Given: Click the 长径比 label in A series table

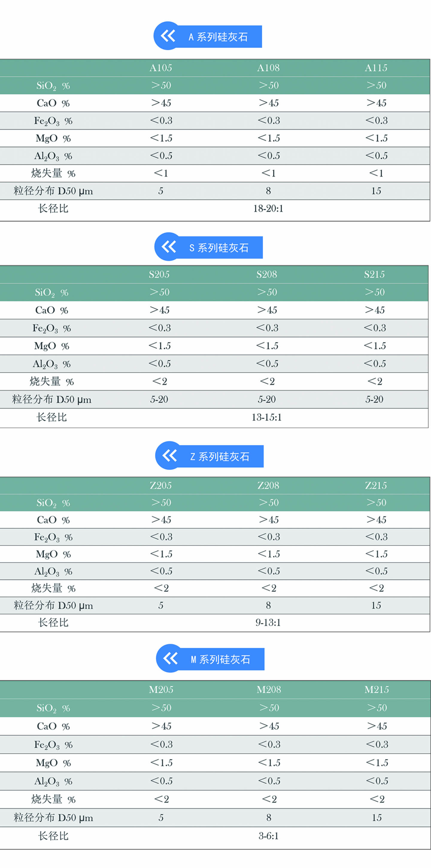Looking at the screenshot, I should coord(53,209).
